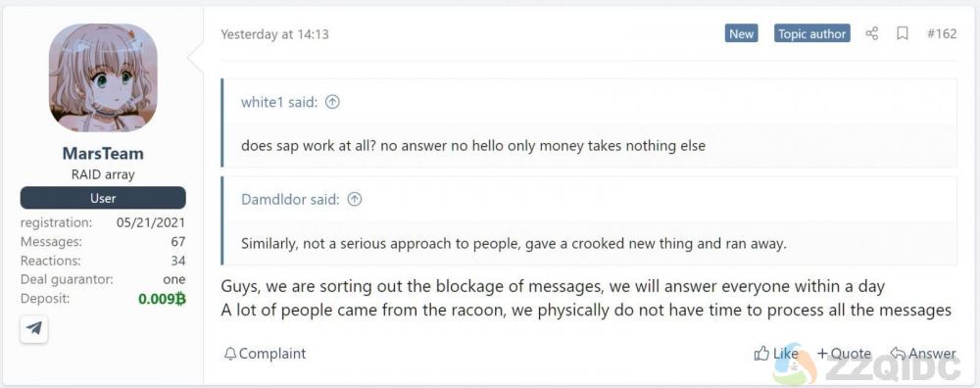Click the 'Yesterday at 14:13' timestamp

point(275,34)
